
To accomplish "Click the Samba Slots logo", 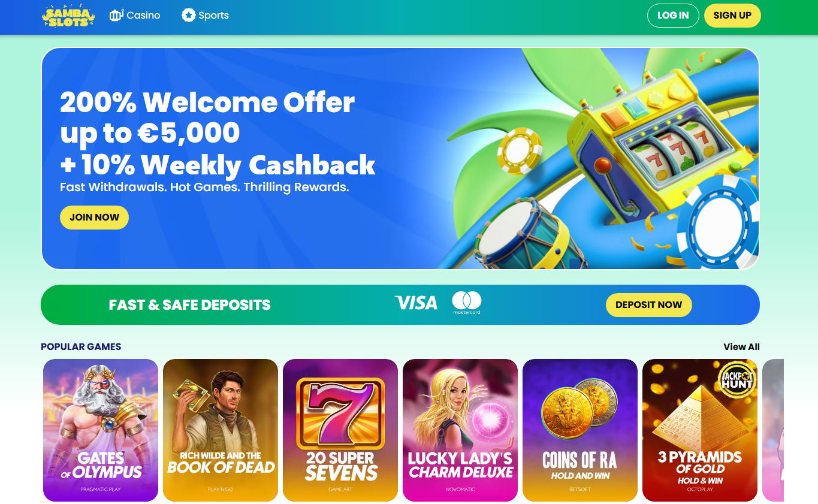I will (x=68, y=16).
